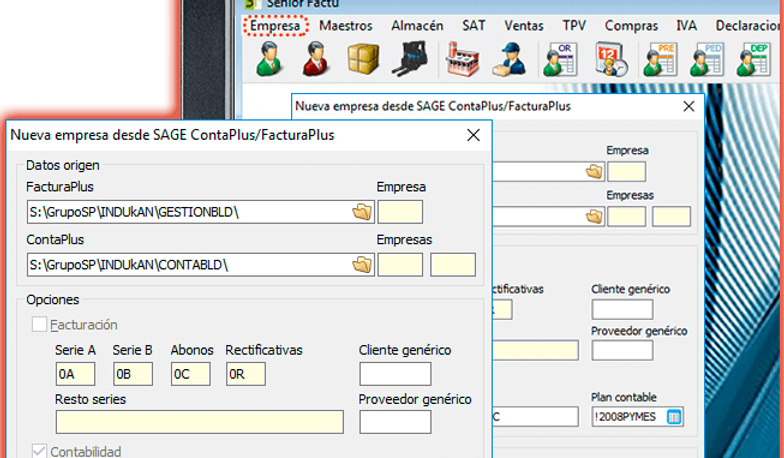Viewport: 784px width, 458px height.
Task: Click Cliente genérico field in back dialog
Action: pyautogui.click(x=622, y=310)
